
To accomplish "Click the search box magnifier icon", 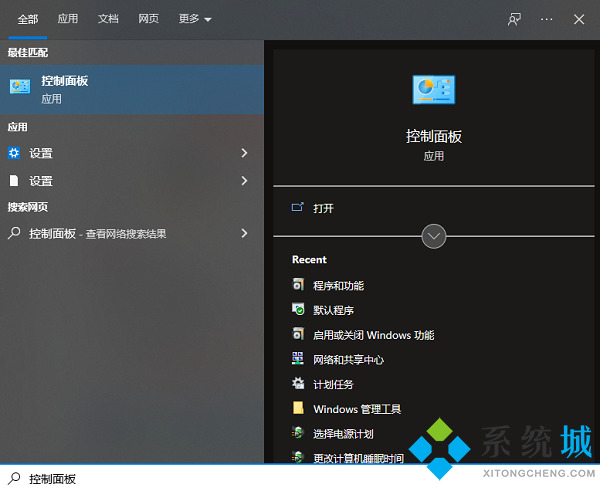I will 14,478.
